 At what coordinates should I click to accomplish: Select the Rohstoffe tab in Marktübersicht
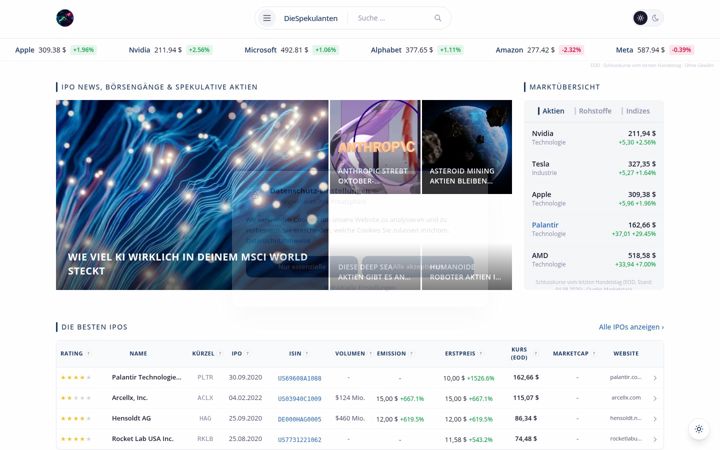tap(595, 111)
